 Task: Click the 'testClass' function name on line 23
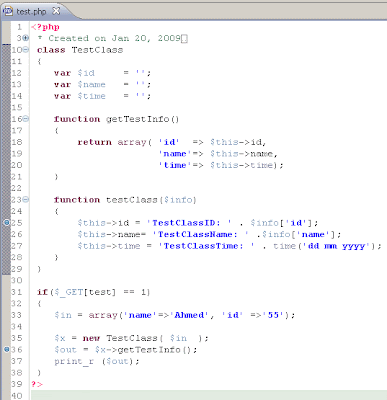[131, 200]
